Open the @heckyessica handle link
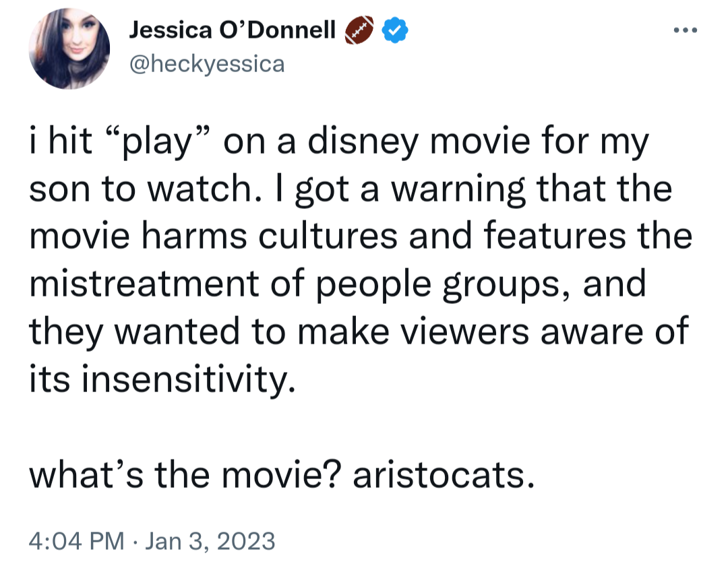Image resolution: width=728 pixels, height=572 pixels. point(206,63)
